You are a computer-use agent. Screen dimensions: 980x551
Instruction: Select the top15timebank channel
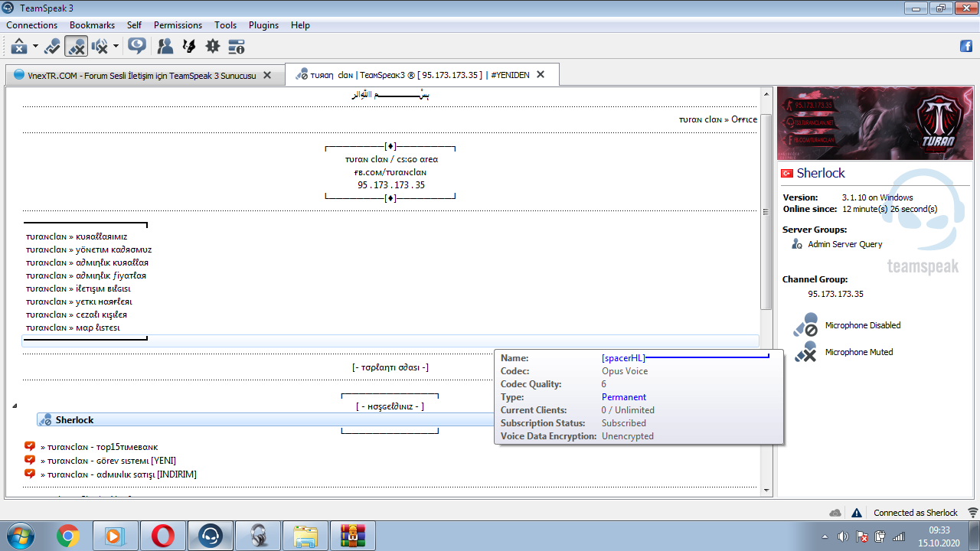point(100,447)
